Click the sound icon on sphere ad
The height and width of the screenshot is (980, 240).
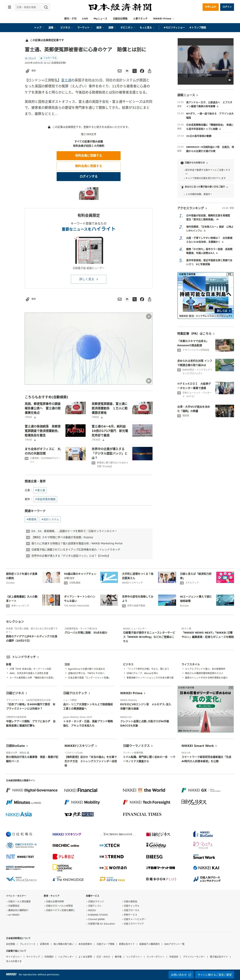coord(149,380)
